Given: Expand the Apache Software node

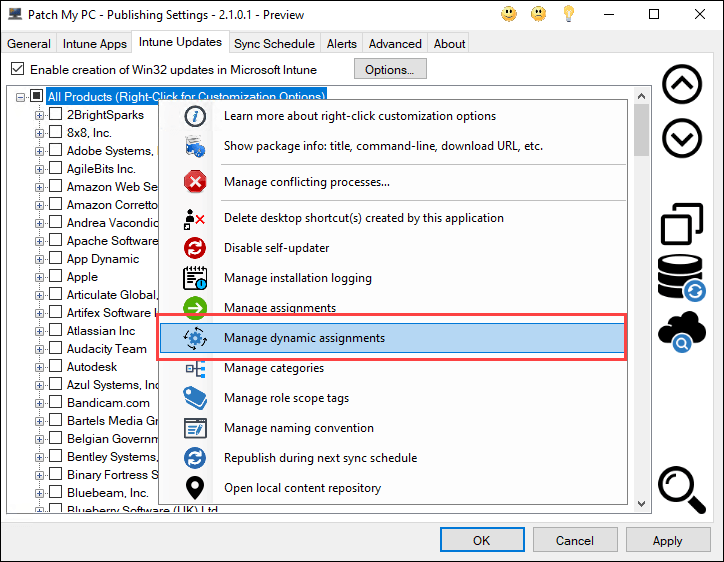Looking at the screenshot, I should coord(39,242).
